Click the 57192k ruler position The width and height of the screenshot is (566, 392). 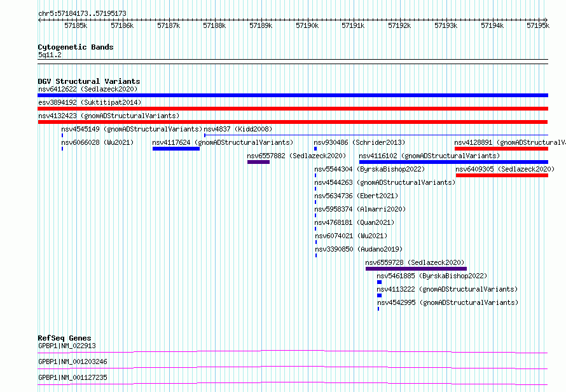(x=399, y=25)
